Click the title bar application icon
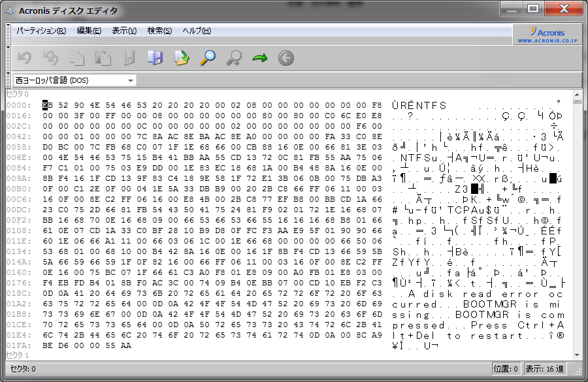 tap(10, 11)
